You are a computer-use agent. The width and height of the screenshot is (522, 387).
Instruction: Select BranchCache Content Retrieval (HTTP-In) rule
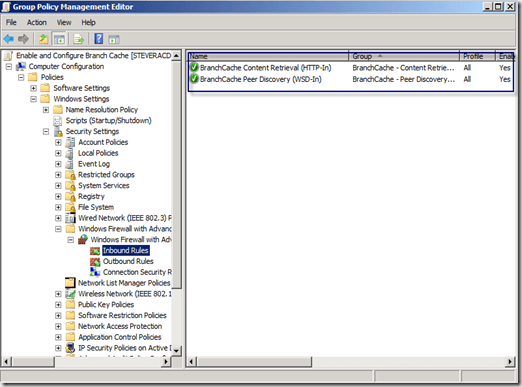266,68
